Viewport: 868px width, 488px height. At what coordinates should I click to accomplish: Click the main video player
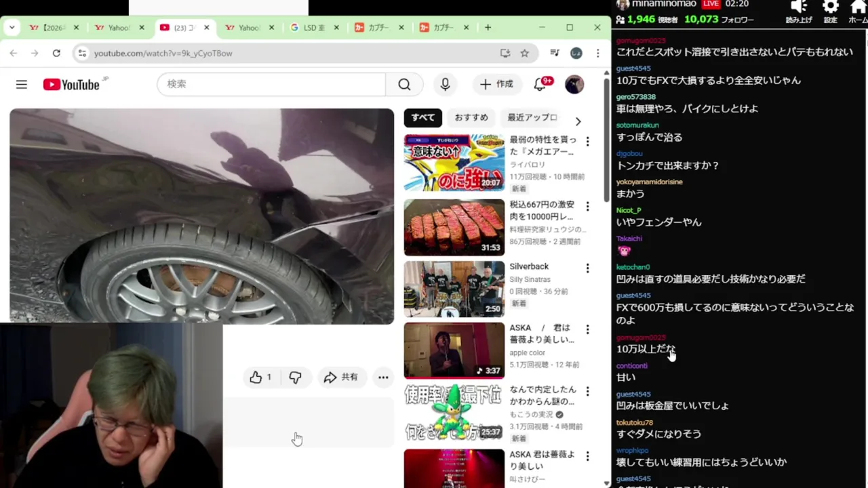pyautogui.click(x=201, y=216)
